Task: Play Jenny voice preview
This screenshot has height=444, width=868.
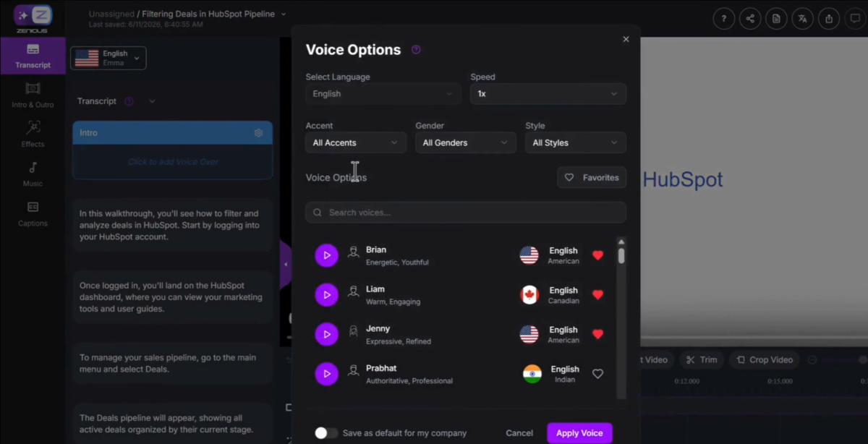Action: pyautogui.click(x=327, y=334)
